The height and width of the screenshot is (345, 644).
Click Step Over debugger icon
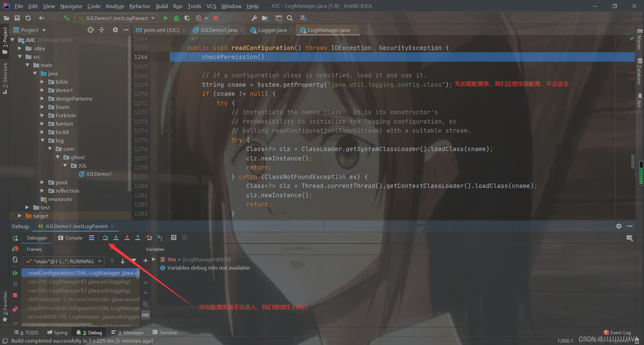click(105, 237)
